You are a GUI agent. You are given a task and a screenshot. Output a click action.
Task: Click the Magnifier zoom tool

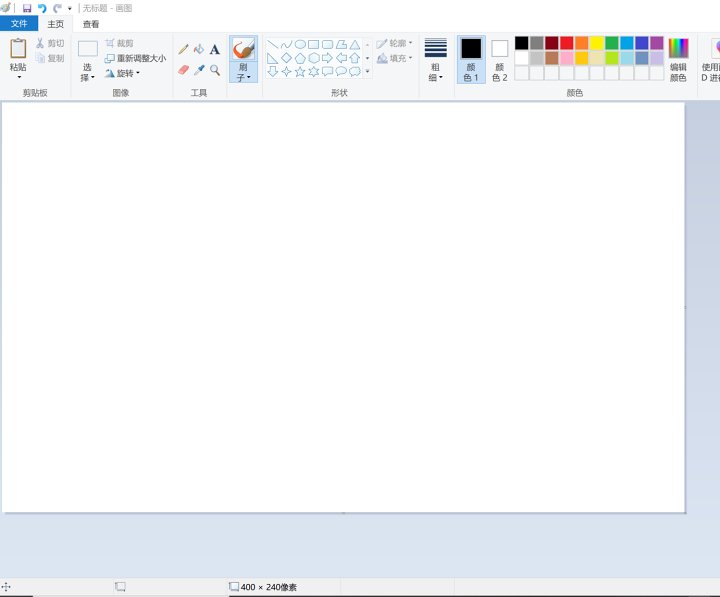pos(215,70)
